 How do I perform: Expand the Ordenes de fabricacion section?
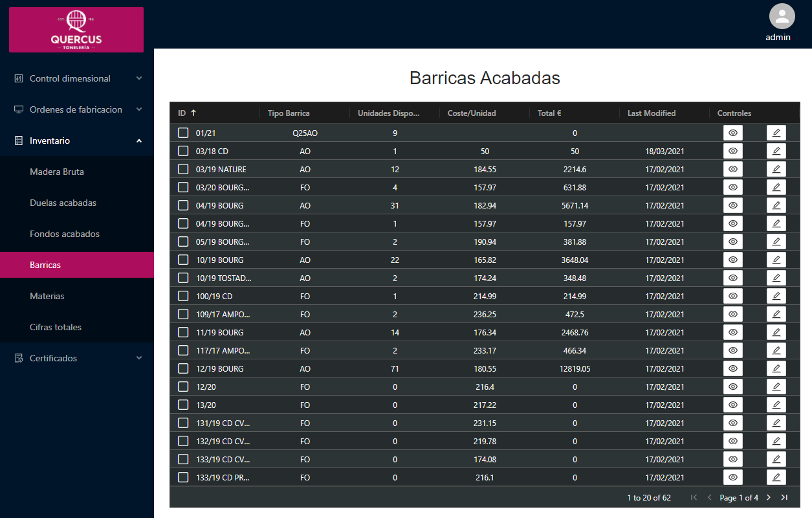pyautogui.click(x=77, y=109)
